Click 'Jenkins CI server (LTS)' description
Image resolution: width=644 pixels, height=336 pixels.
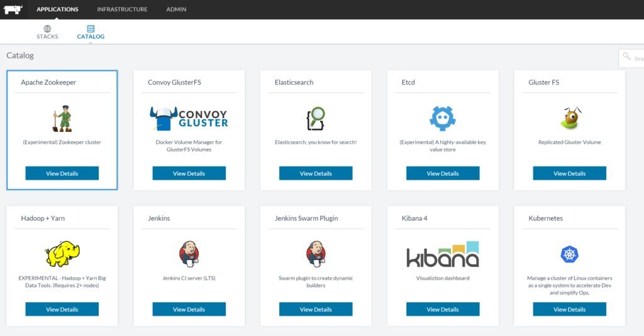(189, 278)
